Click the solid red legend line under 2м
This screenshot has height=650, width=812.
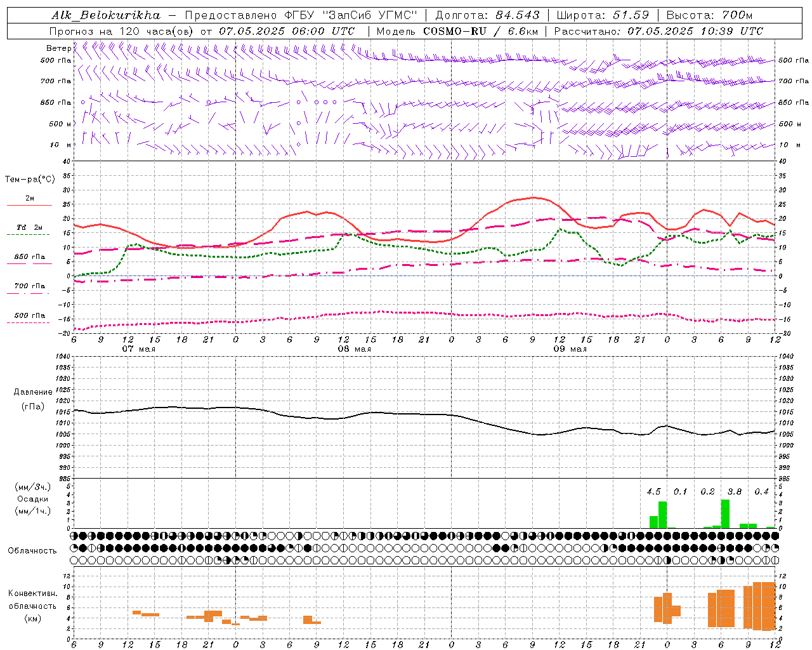click(x=29, y=206)
